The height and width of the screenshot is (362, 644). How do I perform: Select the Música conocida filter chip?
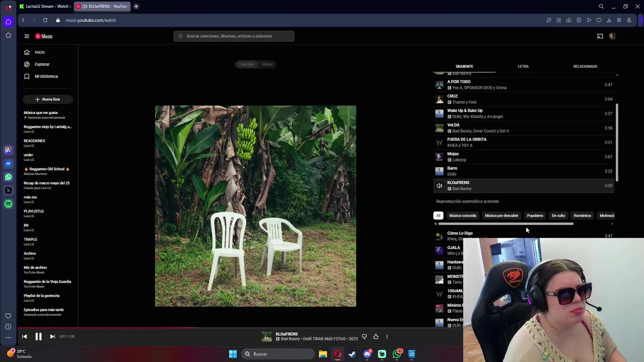(462, 216)
